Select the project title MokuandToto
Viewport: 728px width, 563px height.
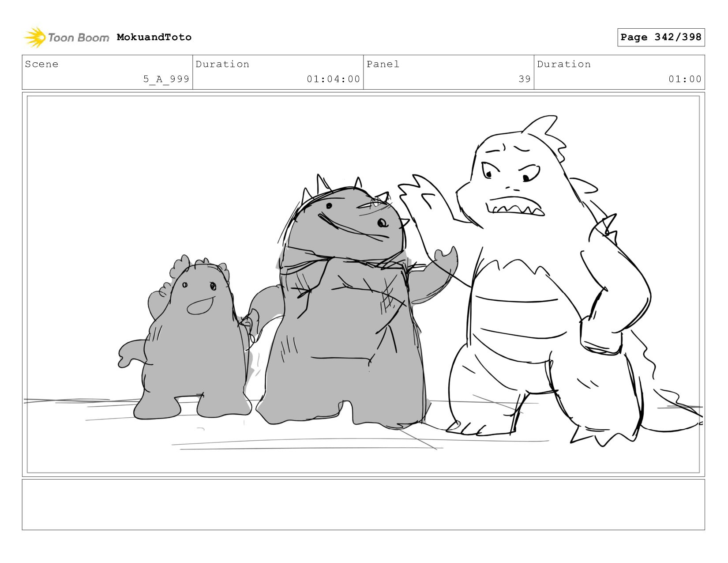pos(154,37)
